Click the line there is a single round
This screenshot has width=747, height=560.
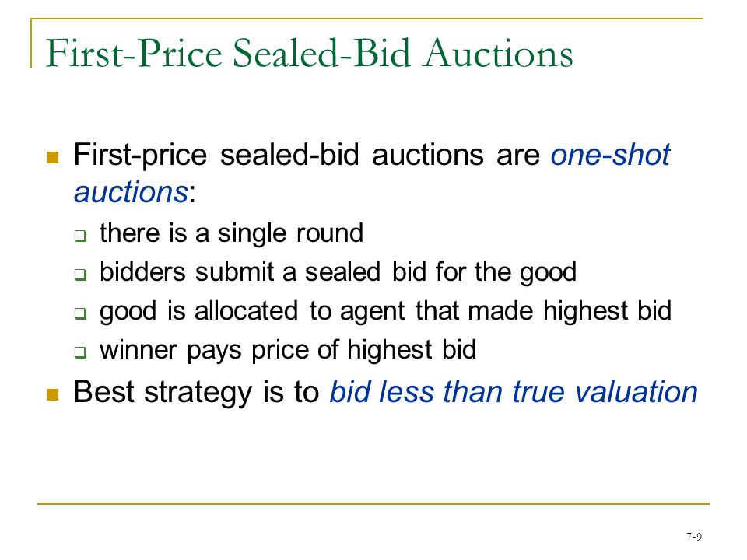[232, 234]
